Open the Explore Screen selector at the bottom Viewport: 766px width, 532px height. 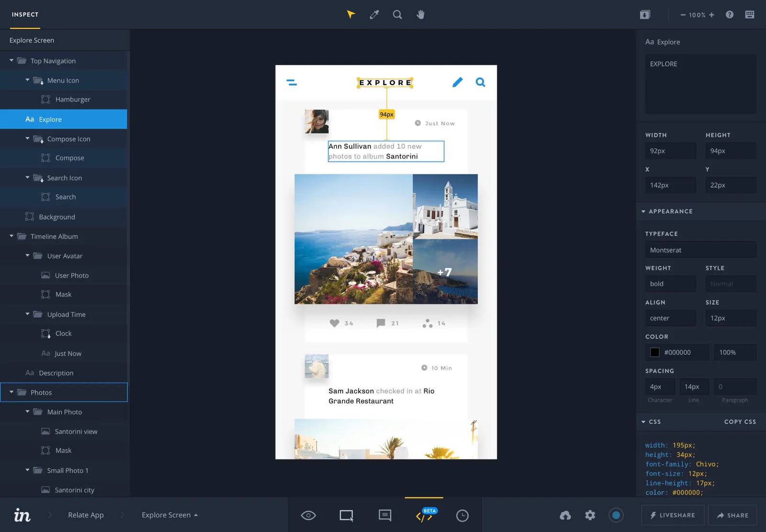[169, 515]
